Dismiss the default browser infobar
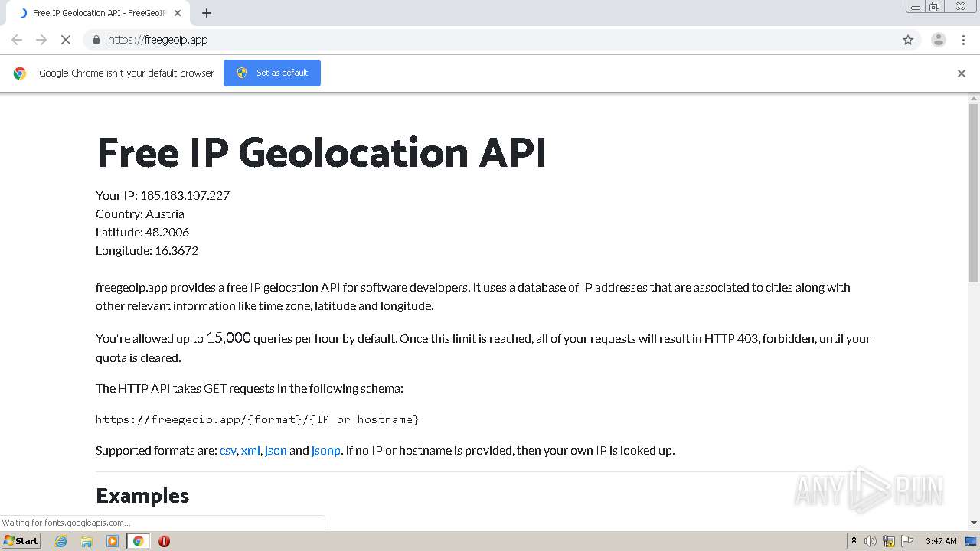 coord(962,73)
